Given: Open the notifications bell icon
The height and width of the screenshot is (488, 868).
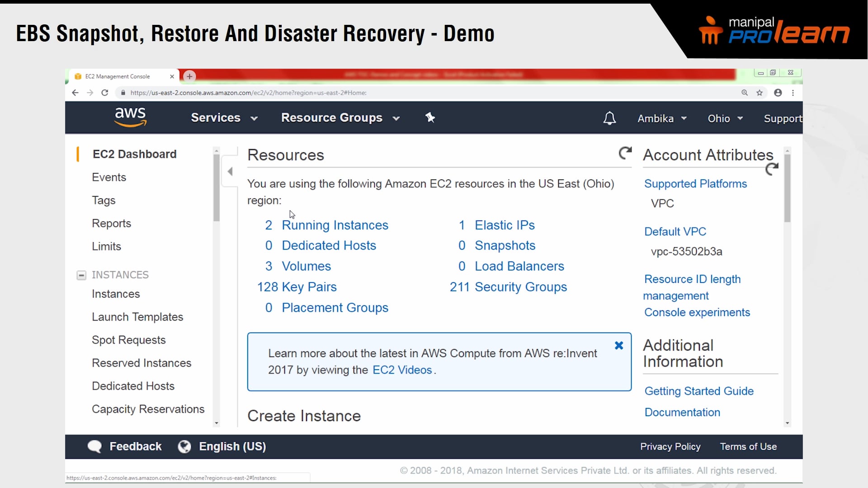Looking at the screenshot, I should [609, 118].
